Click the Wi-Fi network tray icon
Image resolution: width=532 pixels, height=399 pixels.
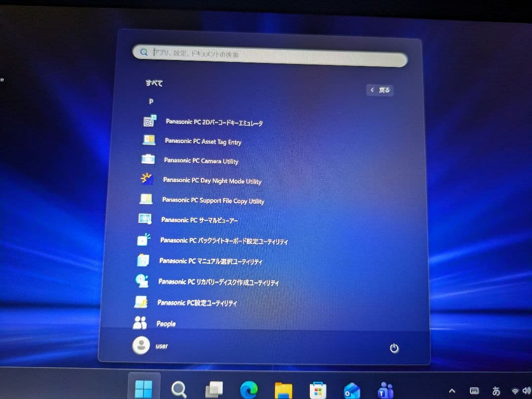[515, 391]
